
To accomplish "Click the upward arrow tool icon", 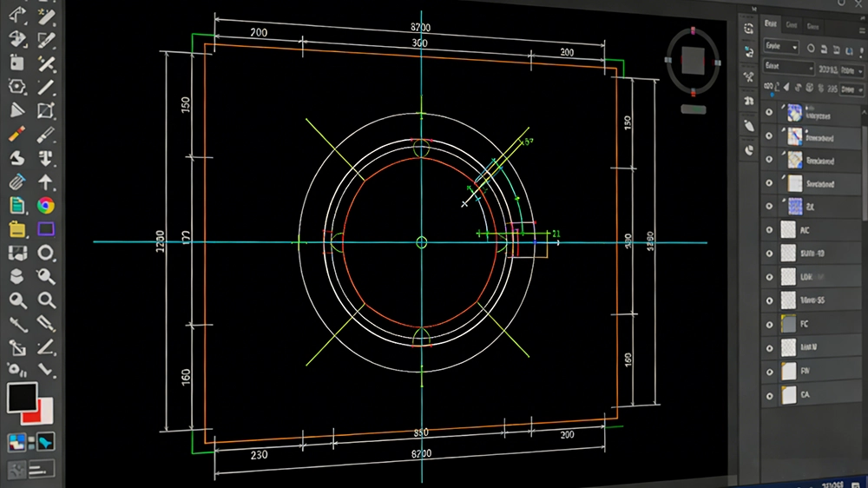I will coord(46,181).
